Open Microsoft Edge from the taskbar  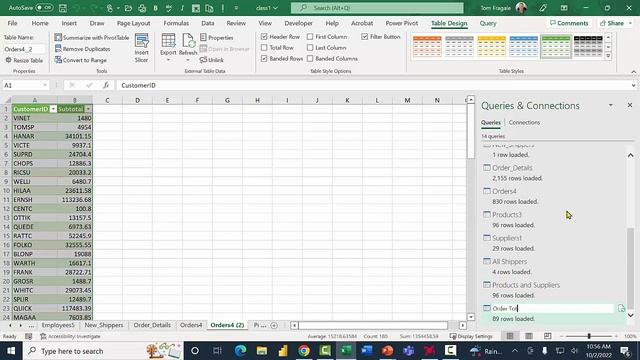[x=240, y=351]
